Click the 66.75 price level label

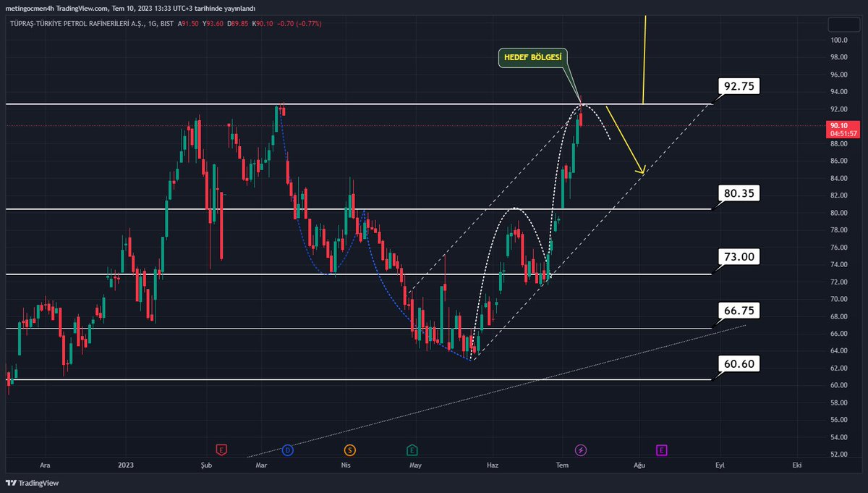click(739, 311)
